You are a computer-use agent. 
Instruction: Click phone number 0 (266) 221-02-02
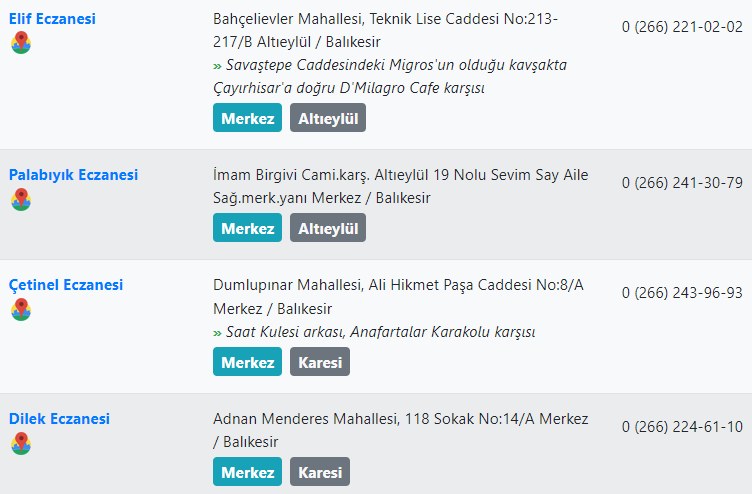[x=682, y=27]
